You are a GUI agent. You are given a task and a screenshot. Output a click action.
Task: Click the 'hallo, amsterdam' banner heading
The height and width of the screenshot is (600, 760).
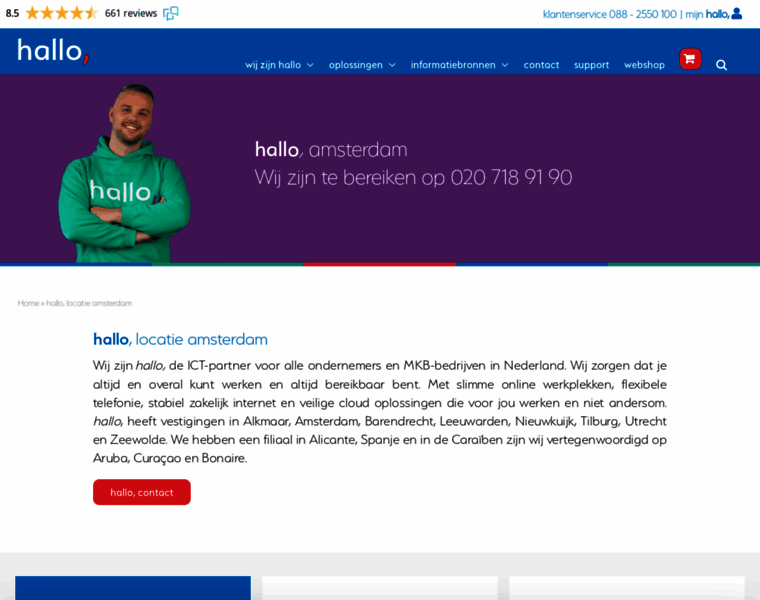coord(331,150)
